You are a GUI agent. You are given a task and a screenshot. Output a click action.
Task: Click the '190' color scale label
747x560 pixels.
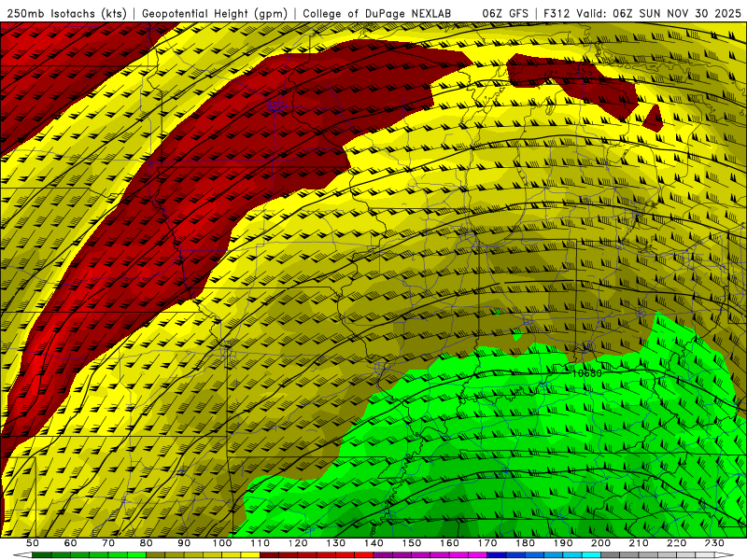pyautogui.click(x=564, y=543)
